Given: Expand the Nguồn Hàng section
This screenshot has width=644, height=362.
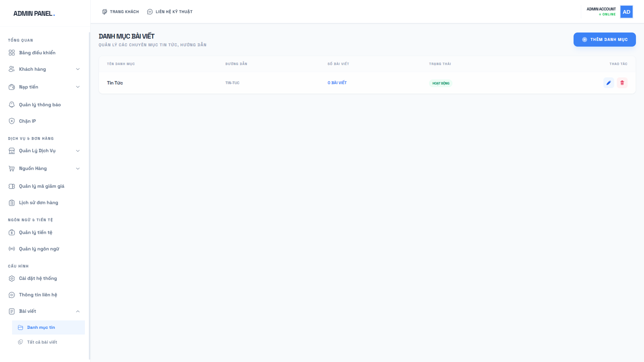Looking at the screenshot, I should (x=78, y=168).
